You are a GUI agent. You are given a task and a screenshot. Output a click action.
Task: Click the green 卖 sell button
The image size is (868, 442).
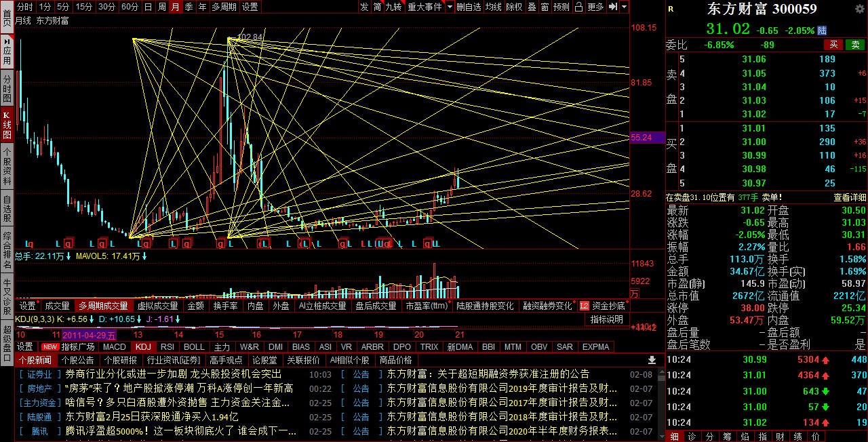click(x=855, y=45)
